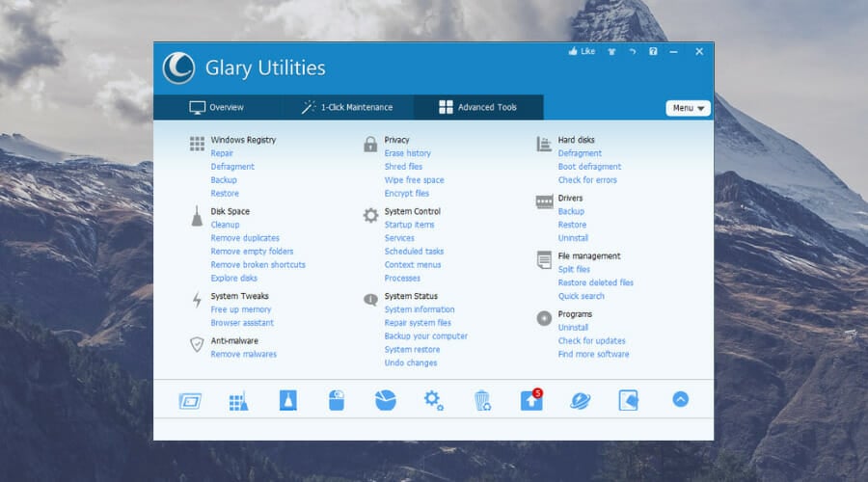The width and height of the screenshot is (868, 482).
Task: Click the Disk Space broom icon
Action: [197, 216]
